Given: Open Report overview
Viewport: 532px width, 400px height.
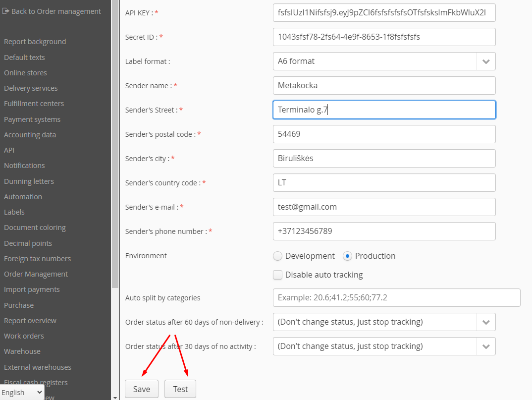Looking at the screenshot, I should coord(30,321).
